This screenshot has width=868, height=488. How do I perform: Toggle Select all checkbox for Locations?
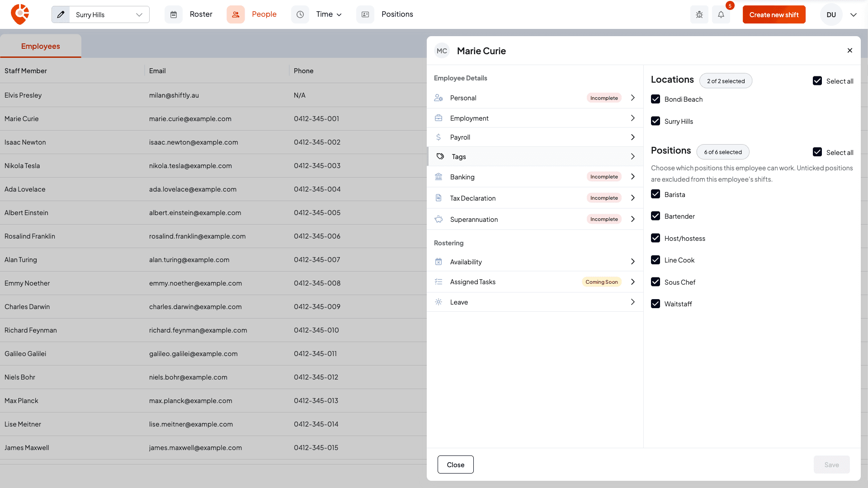[817, 81]
